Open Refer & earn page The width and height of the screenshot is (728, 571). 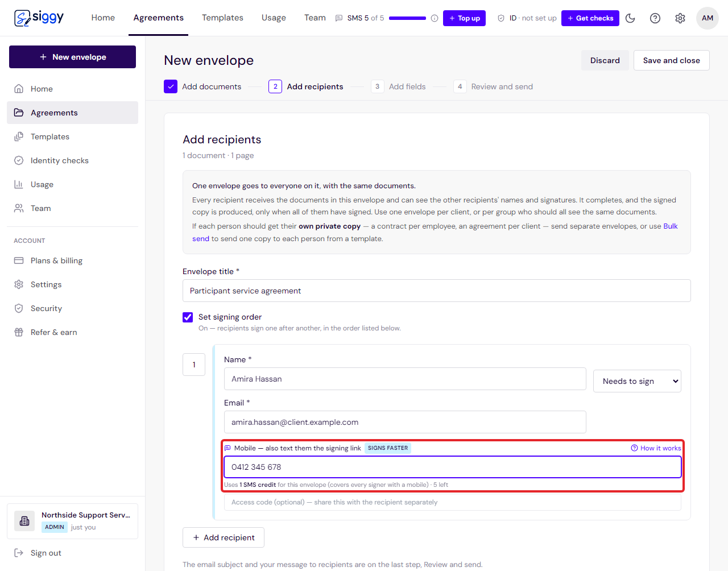[72, 332]
